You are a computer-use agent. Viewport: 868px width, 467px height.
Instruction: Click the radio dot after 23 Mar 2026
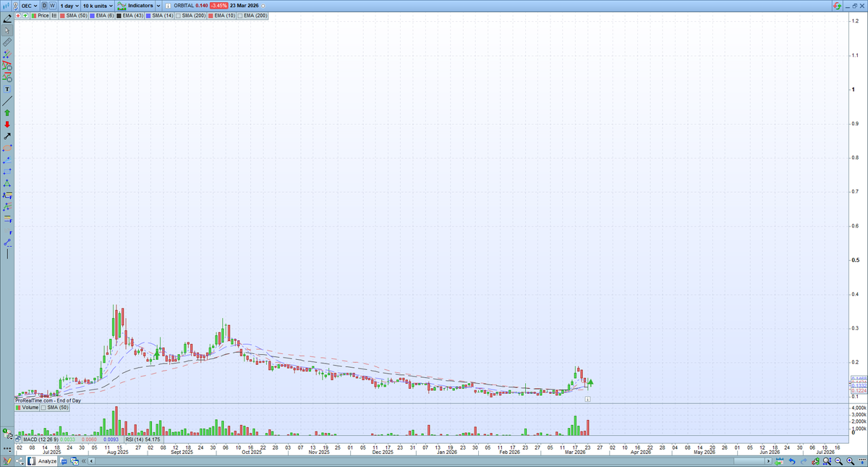pos(263,6)
